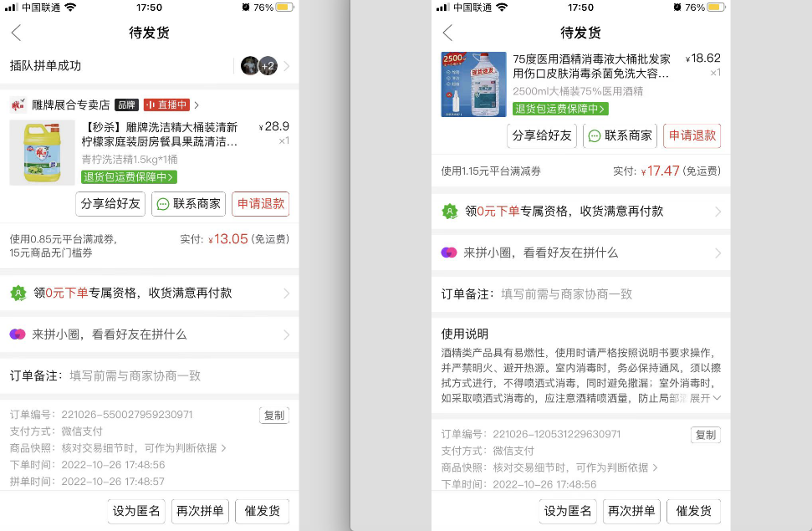Open 退货包运费保障中 badge under 雕牌 dish soap
Image resolution: width=812 pixels, height=531 pixels.
pyautogui.click(x=129, y=177)
